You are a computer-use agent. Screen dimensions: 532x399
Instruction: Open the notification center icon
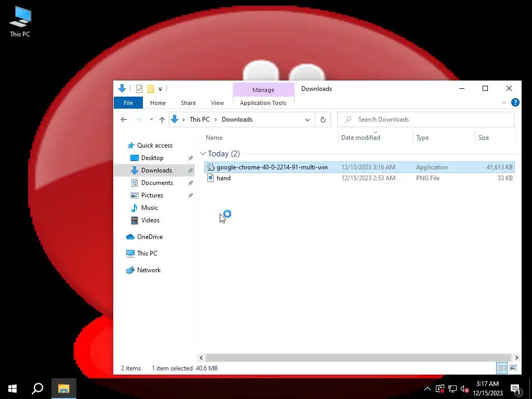click(515, 389)
